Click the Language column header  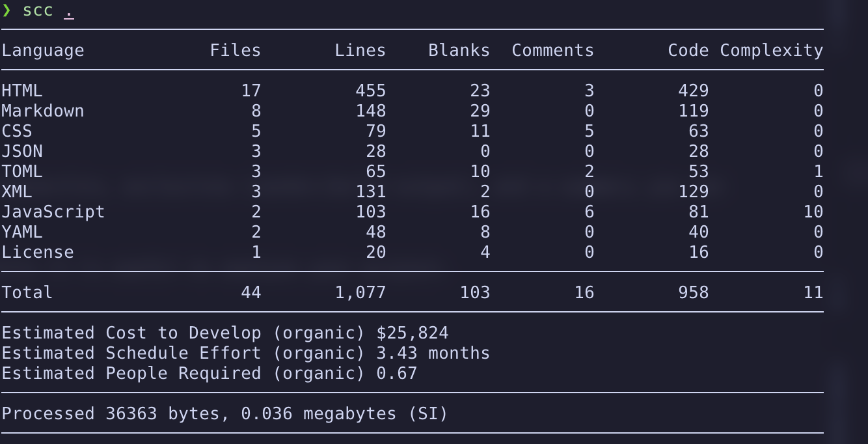click(x=43, y=51)
